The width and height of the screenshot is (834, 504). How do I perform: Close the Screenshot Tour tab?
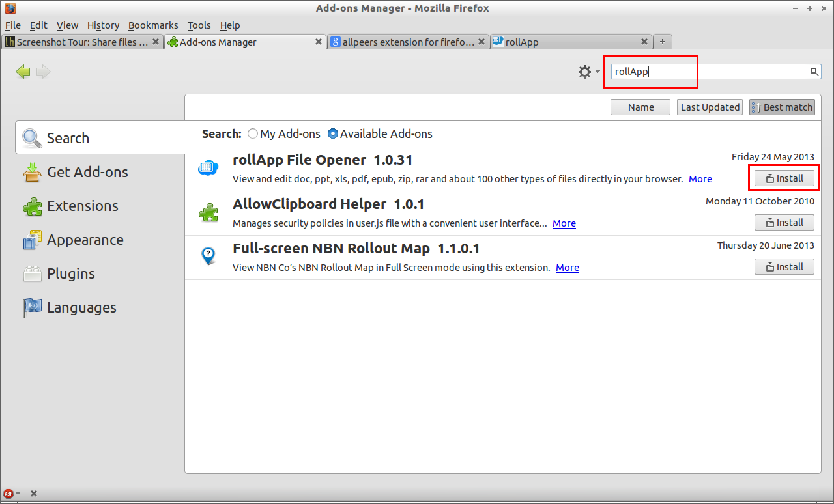pyautogui.click(x=156, y=42)
